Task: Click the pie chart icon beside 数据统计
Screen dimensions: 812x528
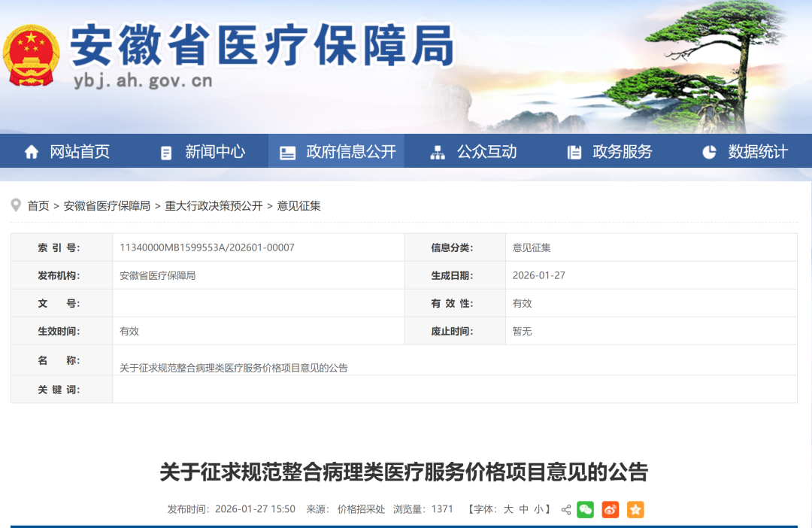Action: [709, 152]
